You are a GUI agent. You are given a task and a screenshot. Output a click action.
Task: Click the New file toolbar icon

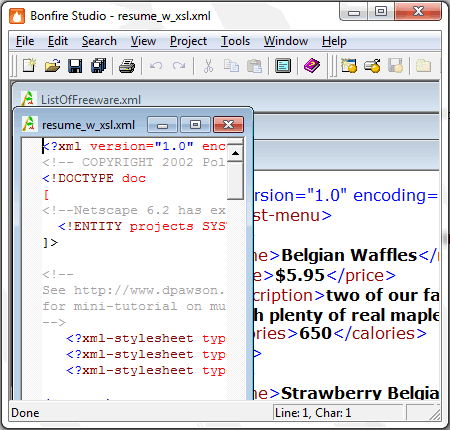click(29, 66)
